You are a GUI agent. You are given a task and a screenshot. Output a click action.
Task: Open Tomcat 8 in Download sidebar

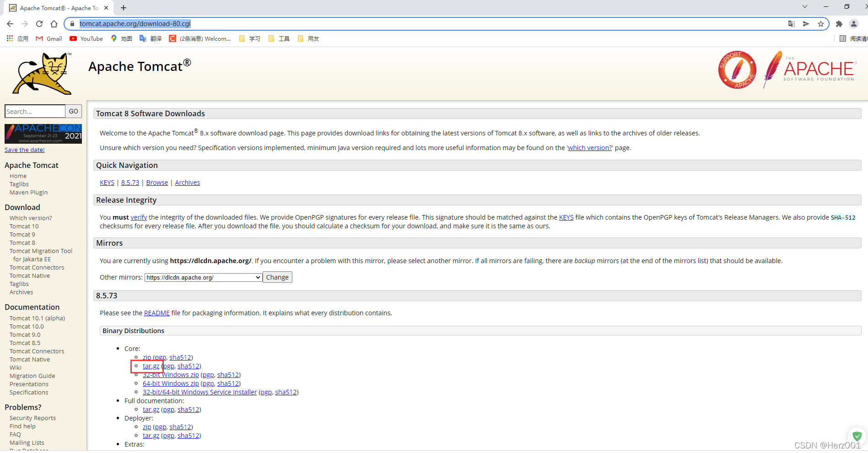point(22,243)
